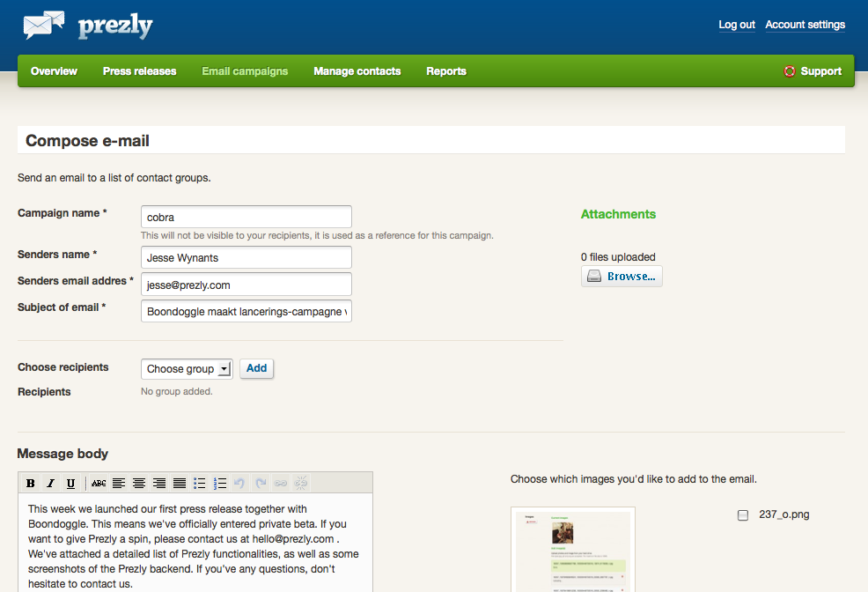The image size is (868, 592).
Task: Click the 'No group added.' text
Action: tap(177, 391)
